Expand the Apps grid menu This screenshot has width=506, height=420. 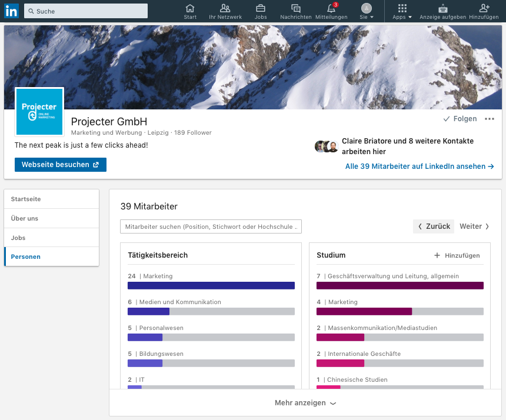(402, 11)
